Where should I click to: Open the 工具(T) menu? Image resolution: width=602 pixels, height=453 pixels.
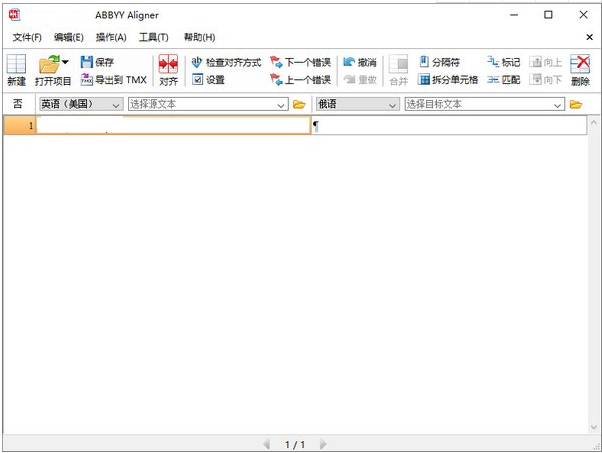(154, 37)
